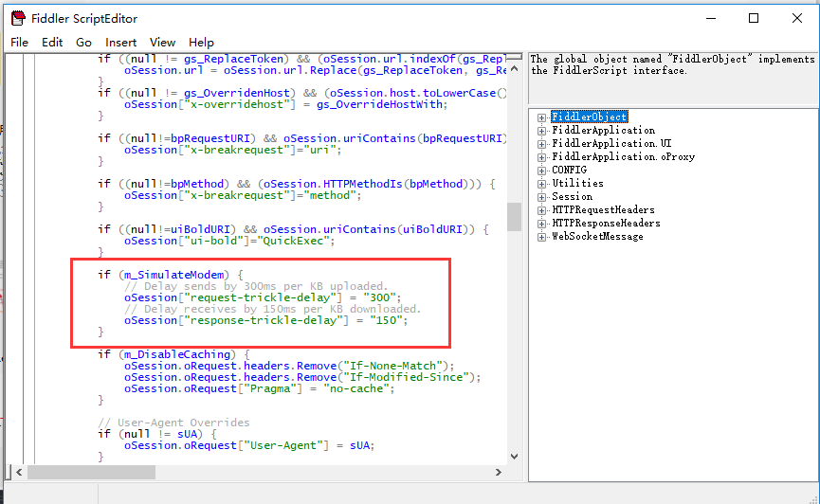This screenshot has height=504, width=820.
Task: Expand the HTTPRequestHeaders node
Action: click(542, 210)
